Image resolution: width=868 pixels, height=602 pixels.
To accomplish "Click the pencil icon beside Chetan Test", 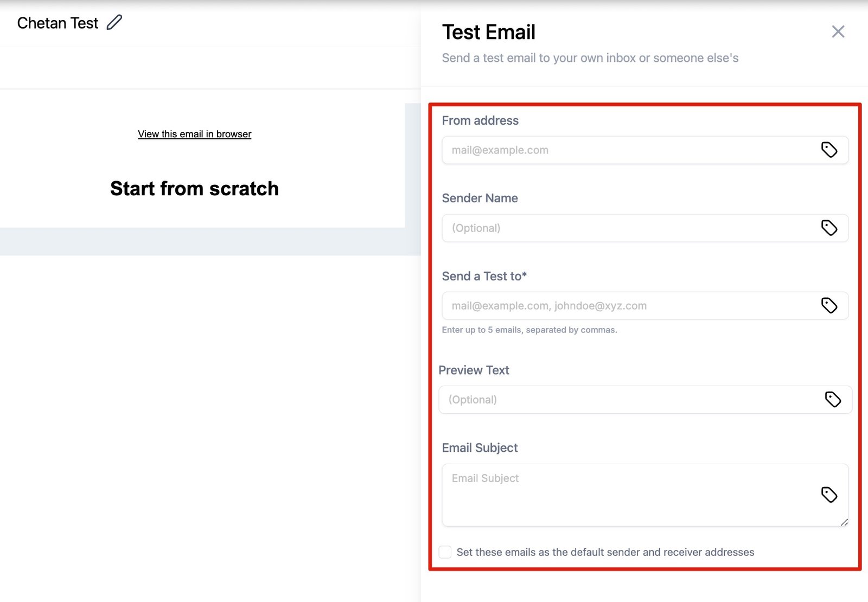I will tap(114, 23).
